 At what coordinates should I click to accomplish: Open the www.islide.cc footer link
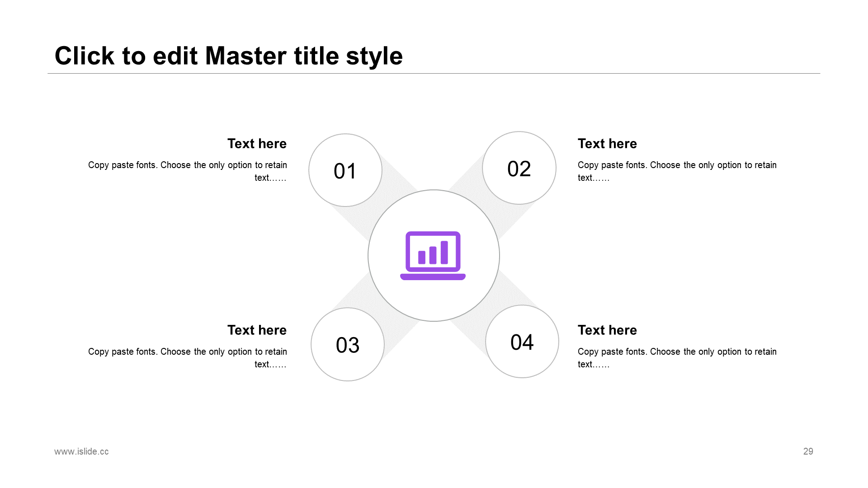point(81,451)
